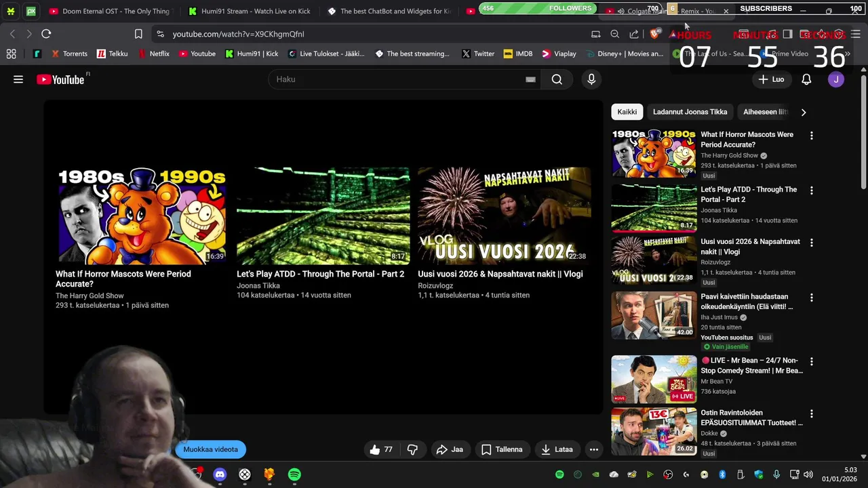
Task: Play endscreen Let's Play ATDD thumbnail
Action: [323, 216]
